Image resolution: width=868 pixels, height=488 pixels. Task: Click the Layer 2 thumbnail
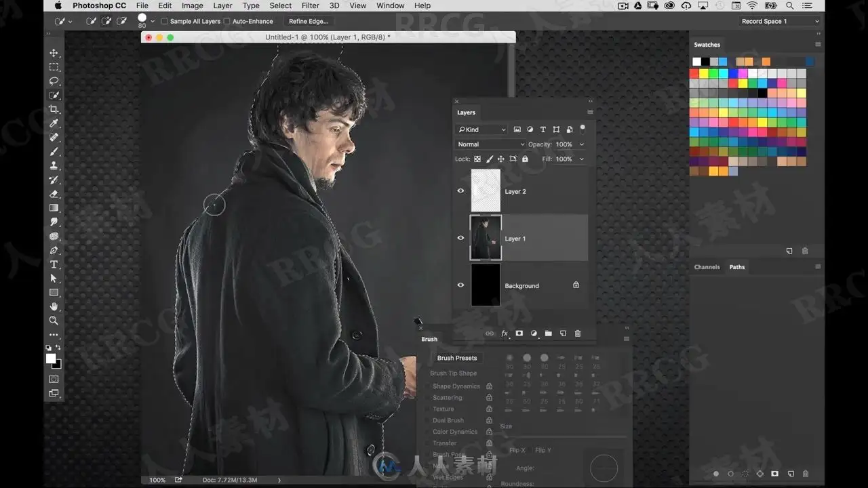coord(486,191)
